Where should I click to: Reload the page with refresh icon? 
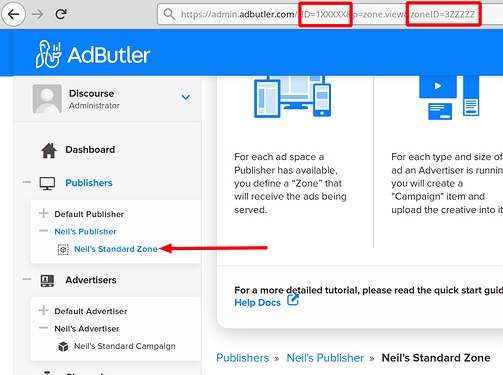point(61,14)
